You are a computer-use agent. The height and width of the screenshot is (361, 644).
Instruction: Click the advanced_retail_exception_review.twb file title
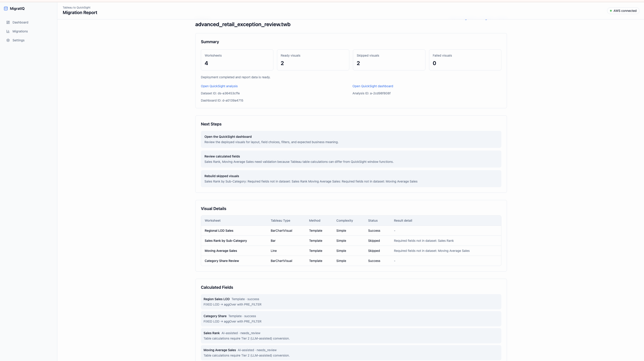pyautogui.click(x=243, y=24)
